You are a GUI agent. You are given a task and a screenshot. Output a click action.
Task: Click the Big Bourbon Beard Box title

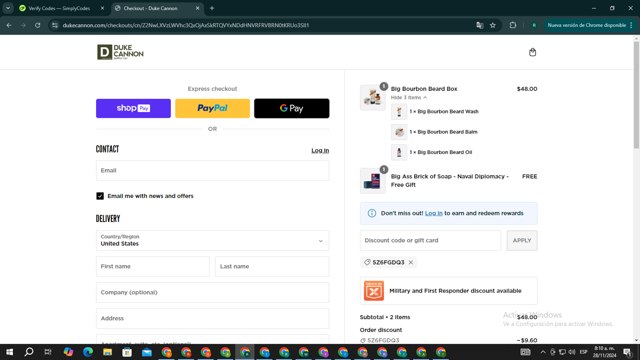[x=424, y=89]
